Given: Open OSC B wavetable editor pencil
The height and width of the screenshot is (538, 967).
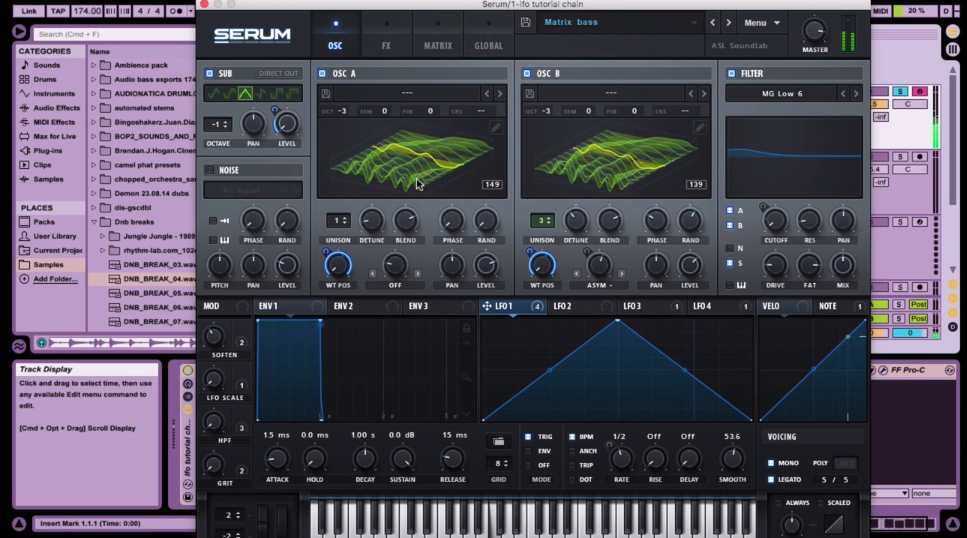Looking at the screenshot, I should [x=699, y=127].
